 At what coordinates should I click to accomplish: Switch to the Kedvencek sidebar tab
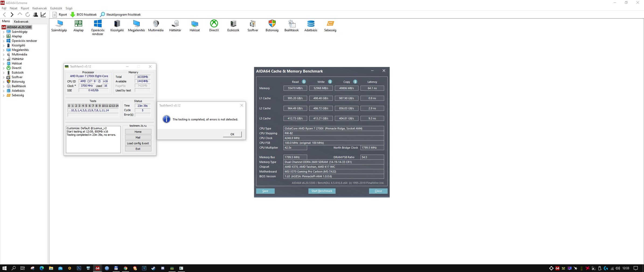[21, 22]
